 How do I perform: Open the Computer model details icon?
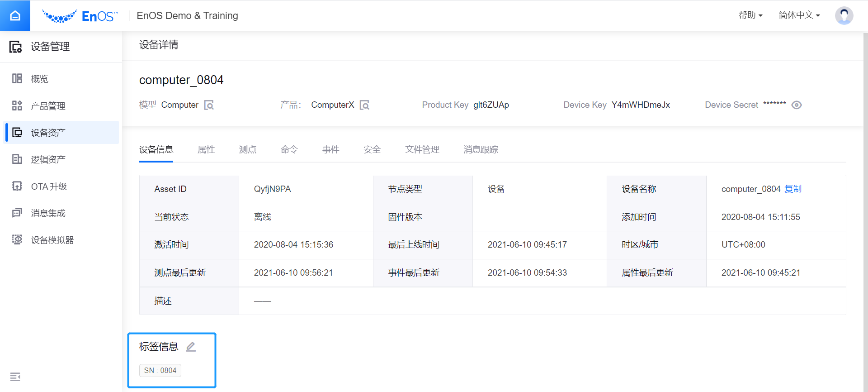click(209, 105)
